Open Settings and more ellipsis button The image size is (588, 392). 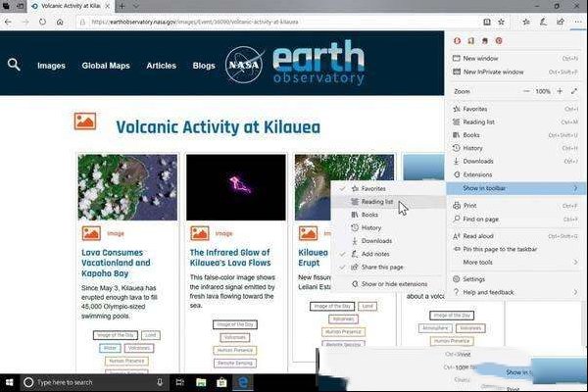(578, 23)
